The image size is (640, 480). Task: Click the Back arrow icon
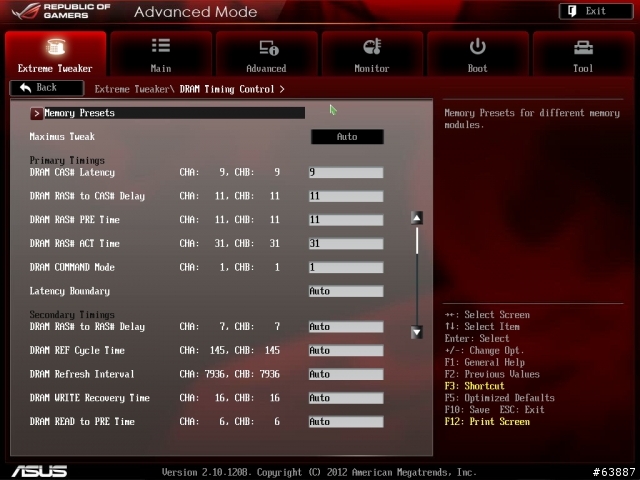[x=25, y=87]
